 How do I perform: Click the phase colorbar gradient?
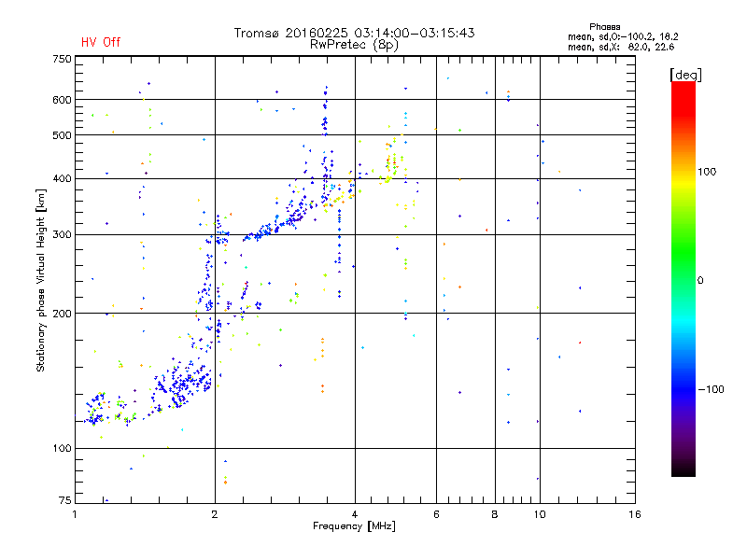click(x=684, y=278)
